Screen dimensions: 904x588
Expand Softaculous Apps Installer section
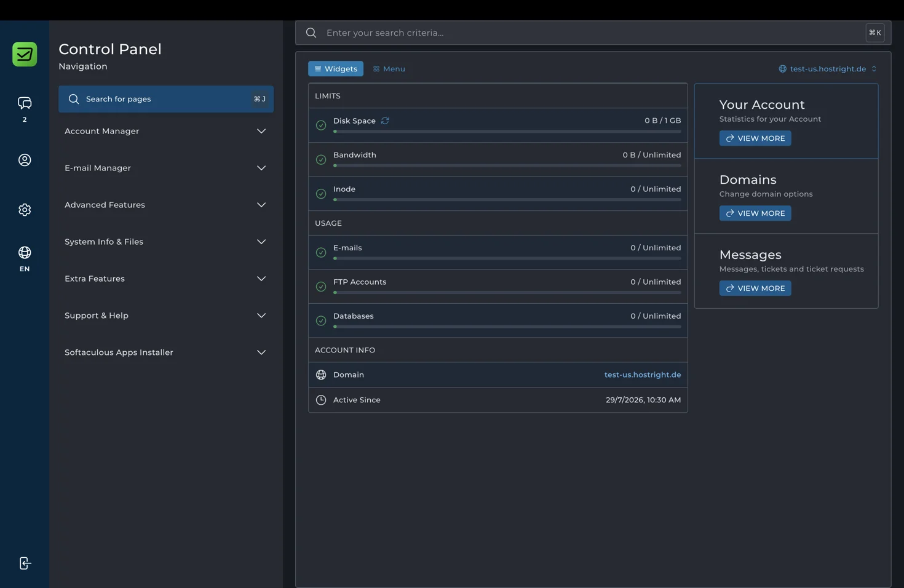coord(166,352)
